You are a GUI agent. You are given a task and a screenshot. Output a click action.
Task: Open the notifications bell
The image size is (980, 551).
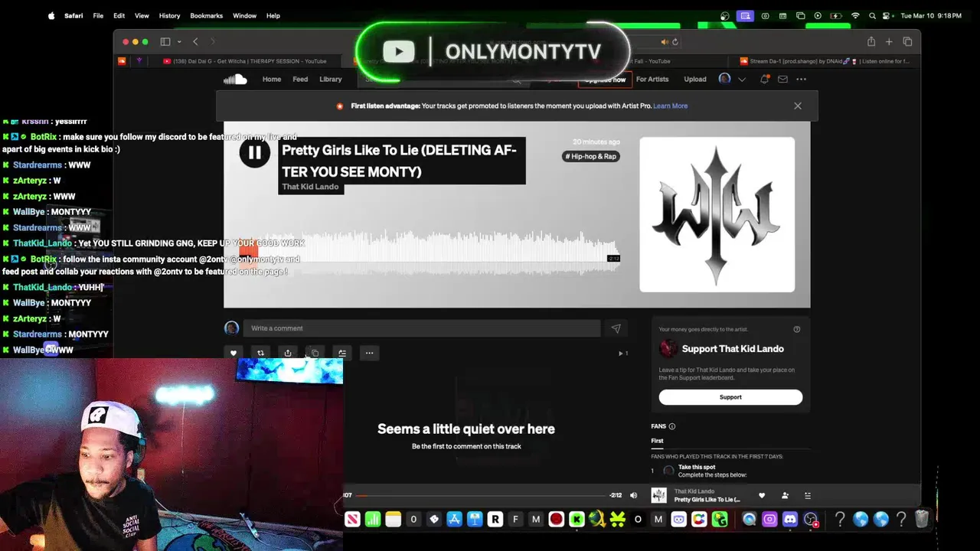764,79
